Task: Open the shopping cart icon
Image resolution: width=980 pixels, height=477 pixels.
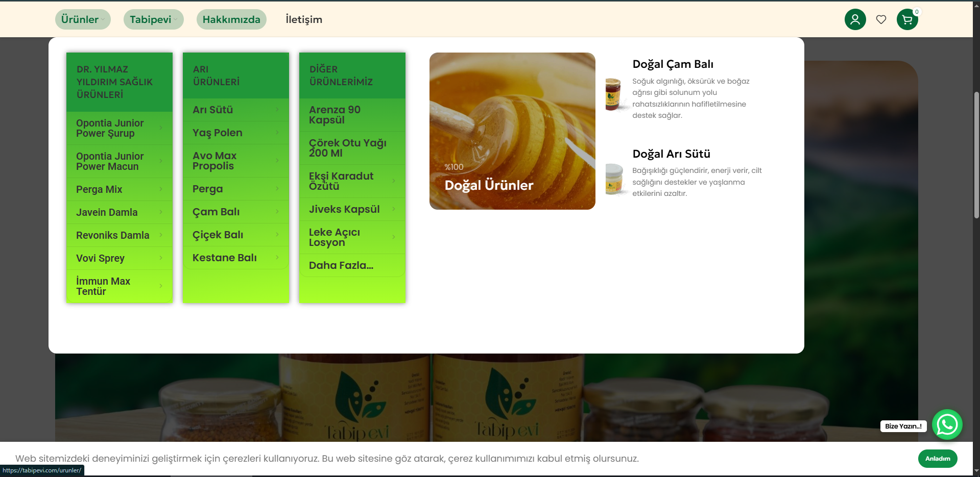Action: [907, 20]
